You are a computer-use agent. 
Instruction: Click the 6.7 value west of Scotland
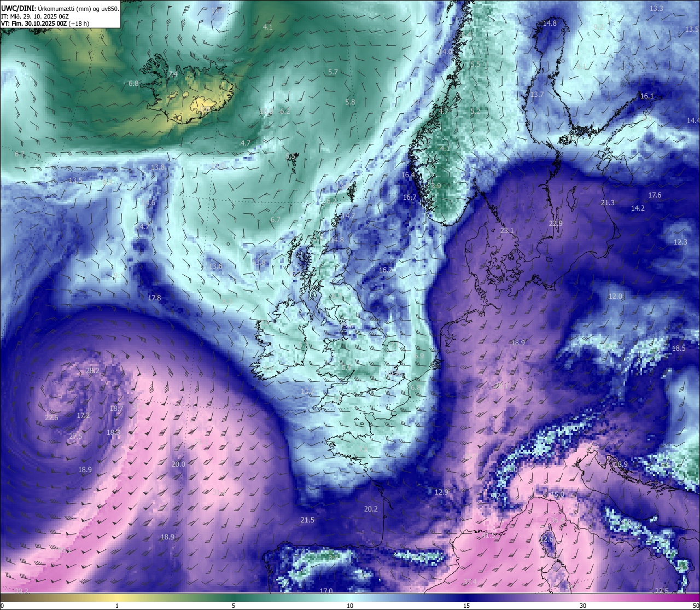[x=276, y=220]
